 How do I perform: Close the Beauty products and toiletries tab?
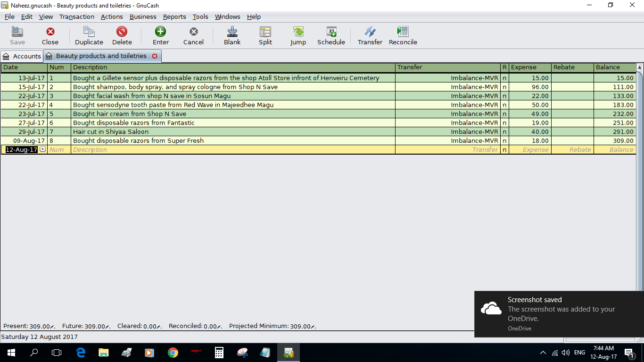[x=155, y=56]
